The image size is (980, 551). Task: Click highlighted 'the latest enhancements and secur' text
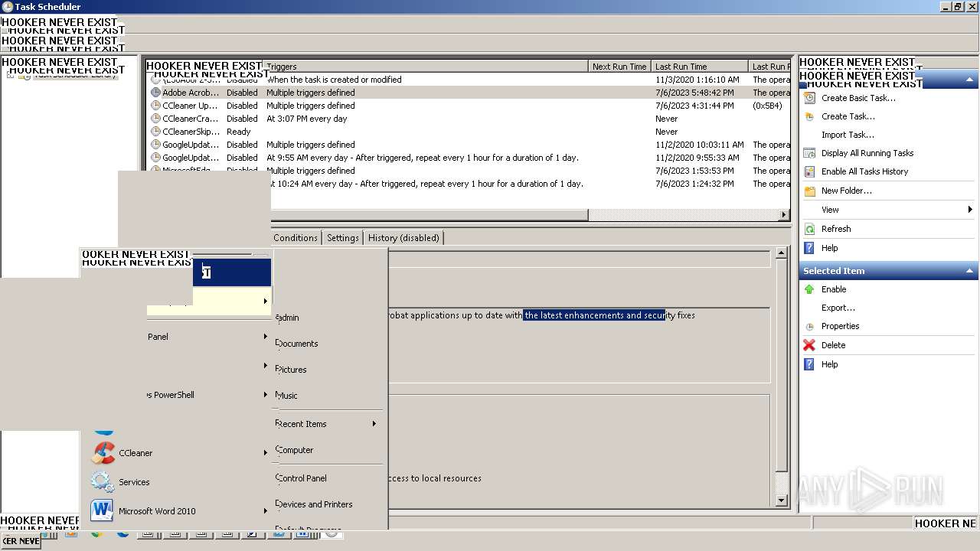pyautogui.click(x=594, y=315)
